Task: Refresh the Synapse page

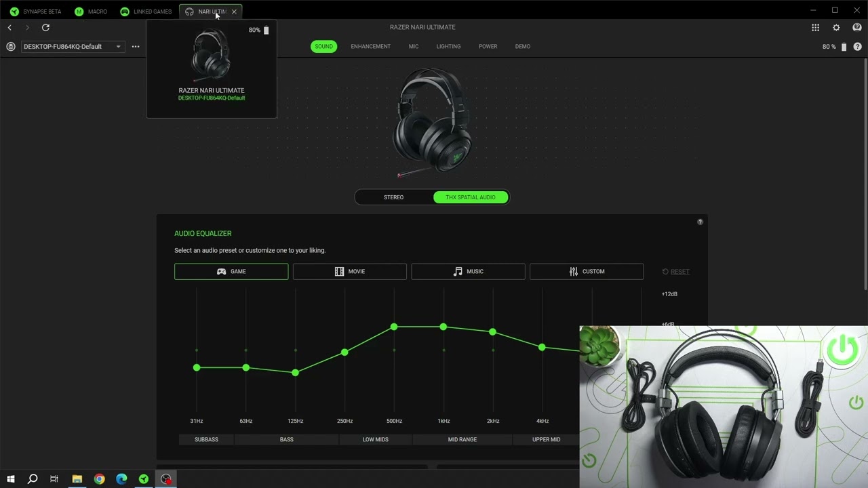Action: point(45,27)
